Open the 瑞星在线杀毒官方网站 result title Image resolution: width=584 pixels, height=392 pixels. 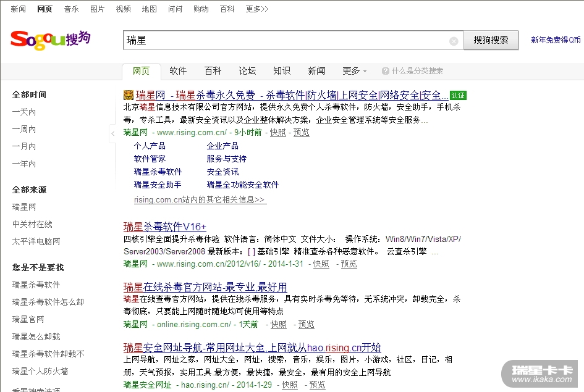(205, 287)
